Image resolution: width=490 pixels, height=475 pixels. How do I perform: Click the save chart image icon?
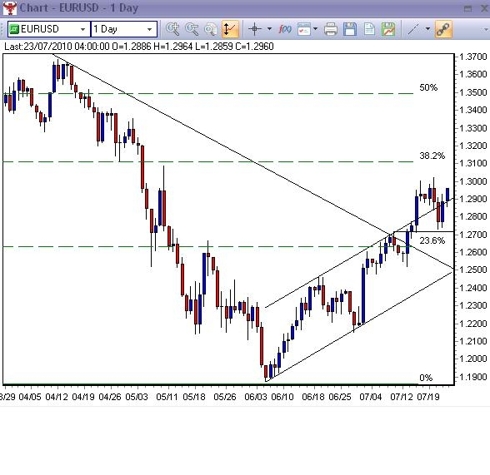pos(388,29)
